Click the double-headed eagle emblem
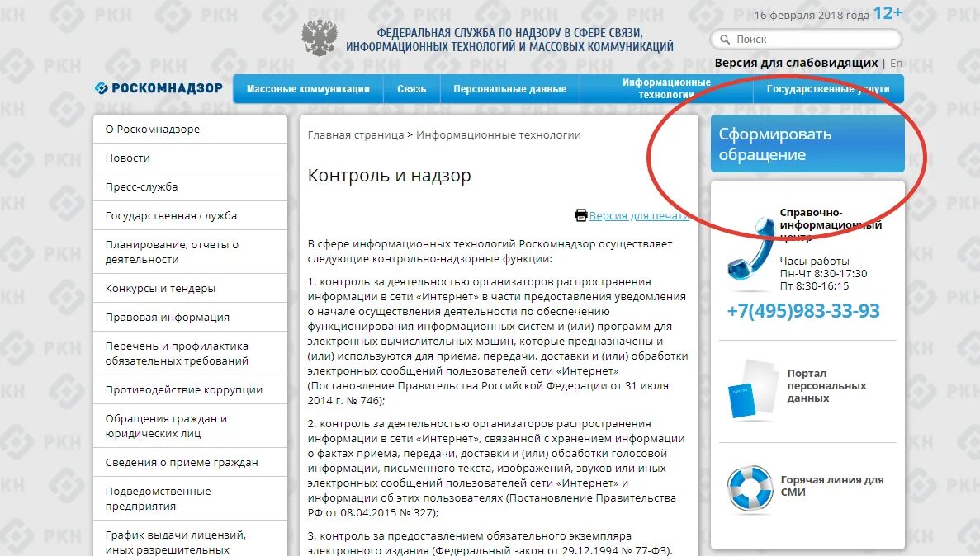This screenshot has height=556, width=980. (x=320, y=37)
